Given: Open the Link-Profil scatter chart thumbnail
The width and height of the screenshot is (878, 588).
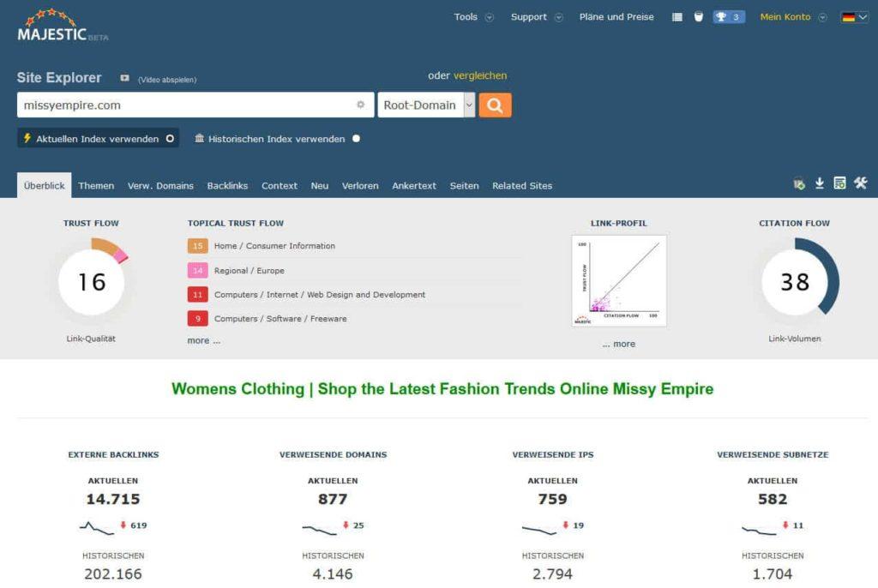Looking at the screenshot, I should [x=619, y=280].
